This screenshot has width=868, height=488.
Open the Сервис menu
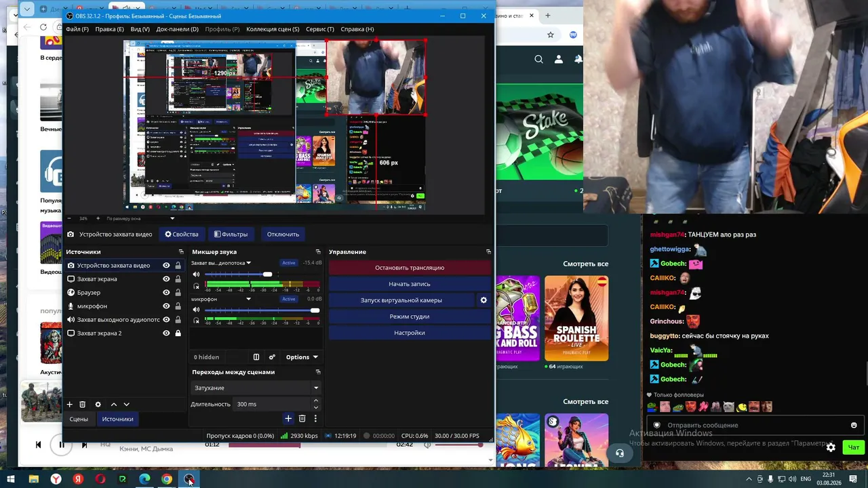tap(320, 29)
